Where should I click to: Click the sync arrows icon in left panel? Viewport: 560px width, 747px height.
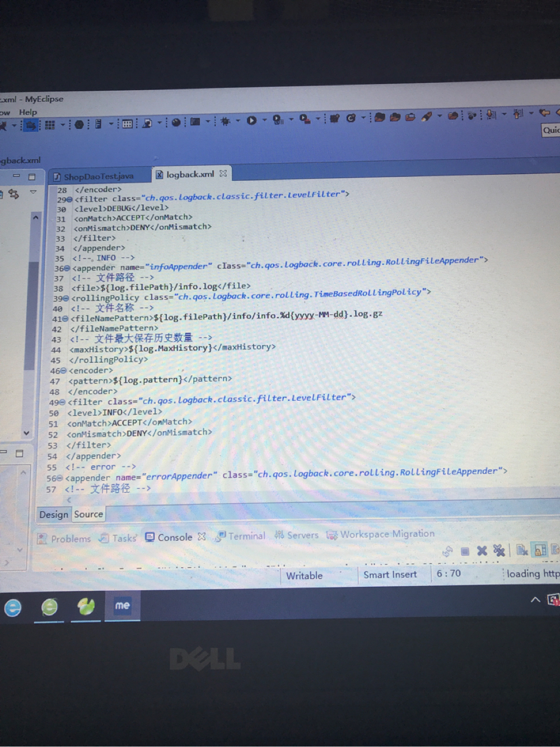[13, 194]
